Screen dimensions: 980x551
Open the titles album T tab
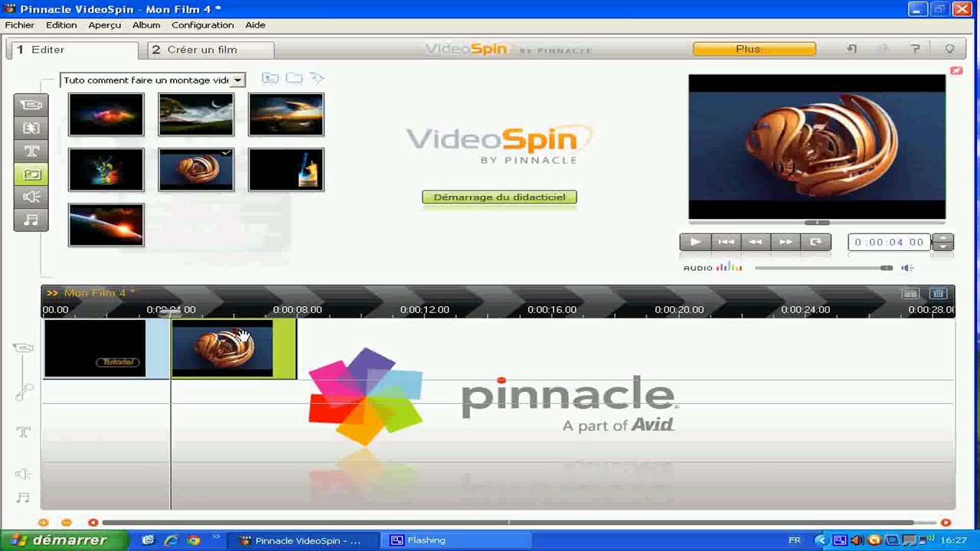tap(31, 151)
